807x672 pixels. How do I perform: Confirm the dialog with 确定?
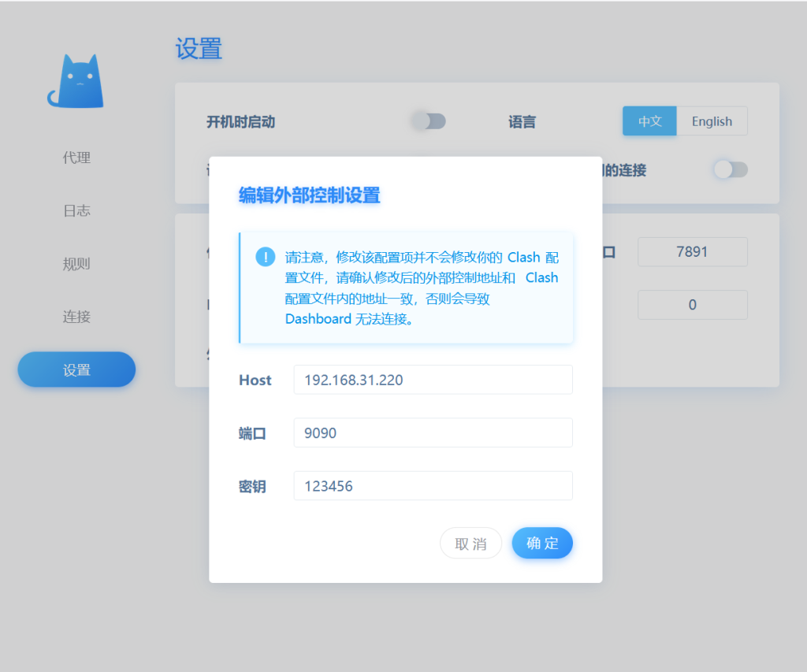click(542, 543)
